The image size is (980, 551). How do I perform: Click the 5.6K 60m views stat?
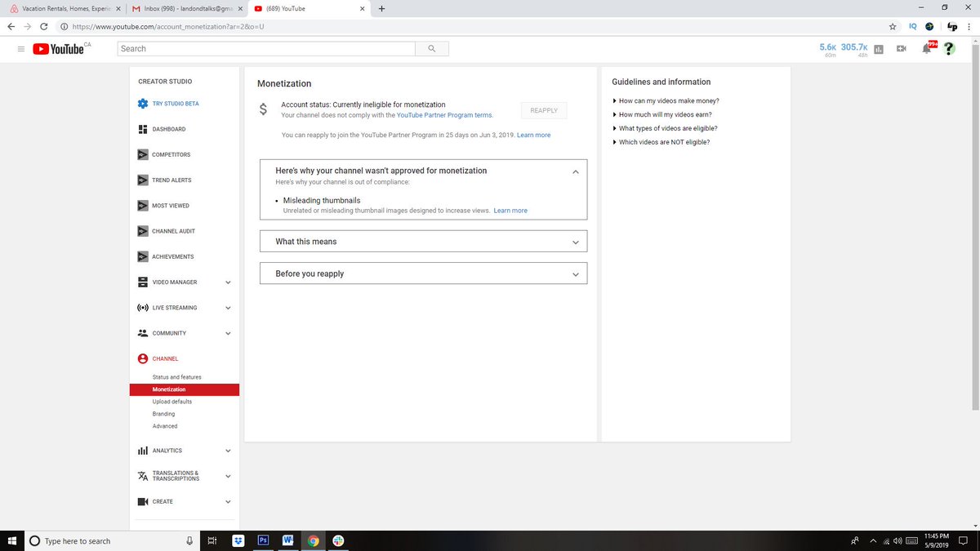click(x=828, y=49)
